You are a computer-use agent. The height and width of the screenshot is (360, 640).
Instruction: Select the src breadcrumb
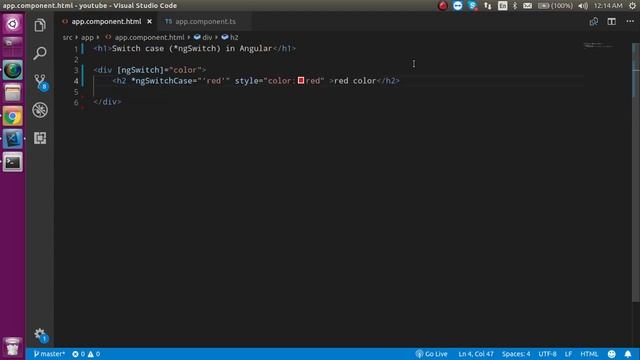(x=67, y=37)
